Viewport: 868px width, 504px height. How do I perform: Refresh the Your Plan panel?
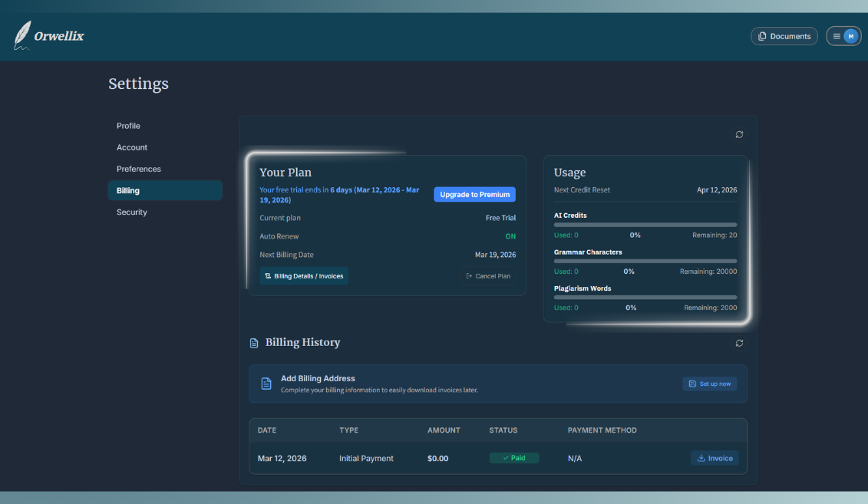739,134
